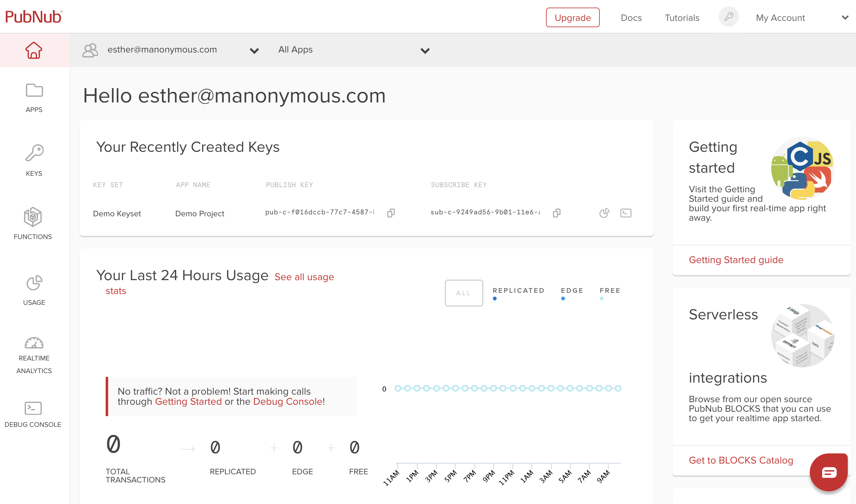Open the Getting Started guide link
Image resolution: width=856 pixels, height=504 pixels.
pos(736,260)
